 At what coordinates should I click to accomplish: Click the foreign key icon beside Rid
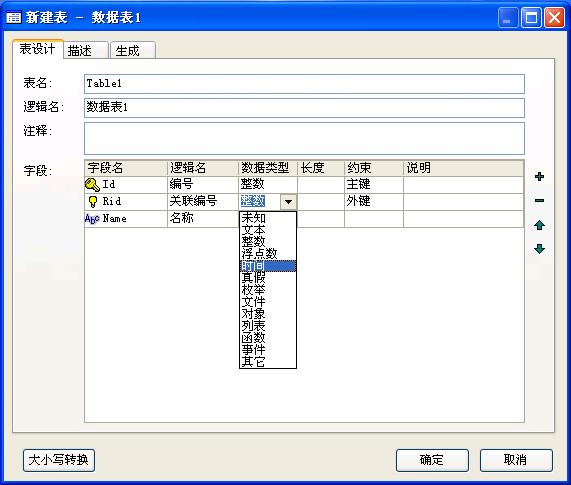tap(93, 201)
